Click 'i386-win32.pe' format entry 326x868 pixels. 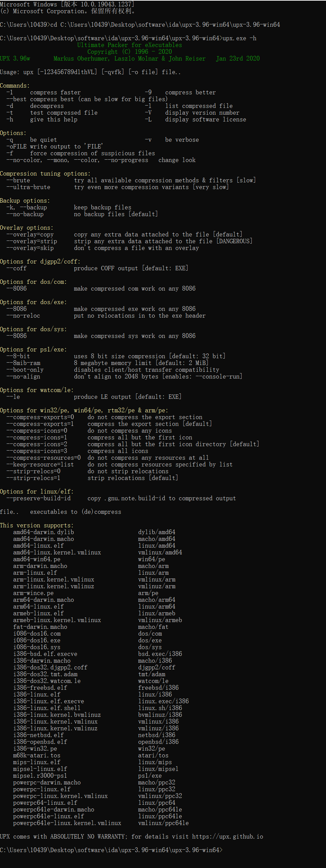35,749
